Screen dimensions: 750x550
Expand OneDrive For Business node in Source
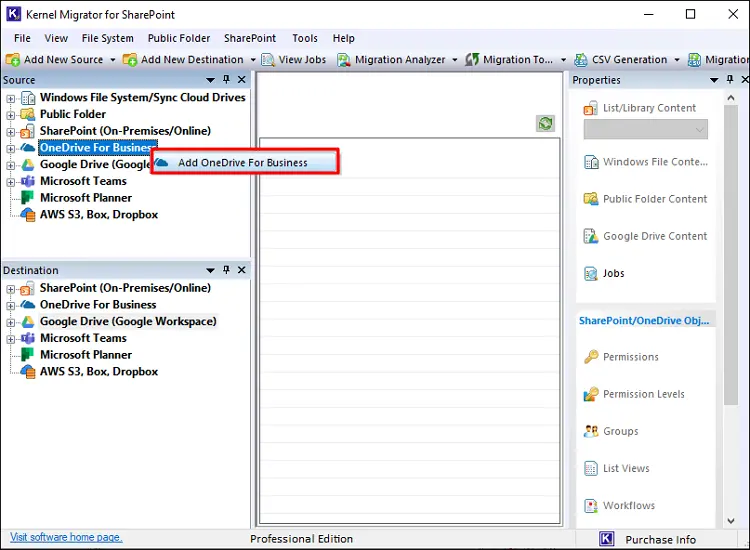coord(11,149)
